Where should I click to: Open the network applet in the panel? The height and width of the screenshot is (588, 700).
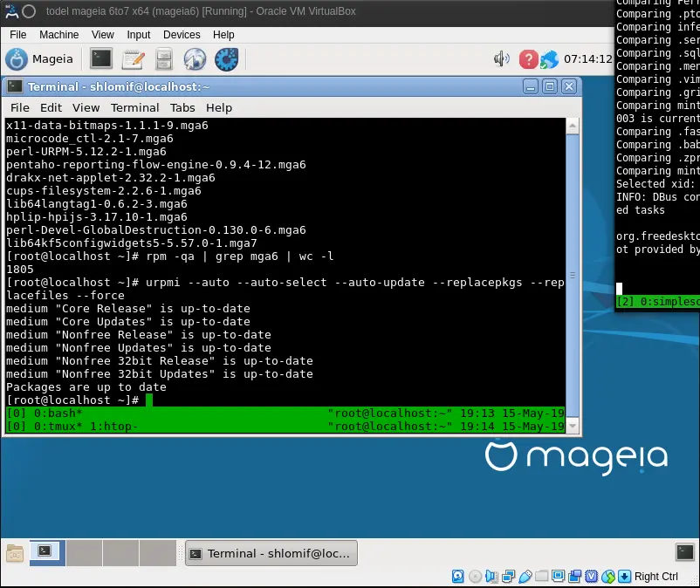tap(549, 59)
